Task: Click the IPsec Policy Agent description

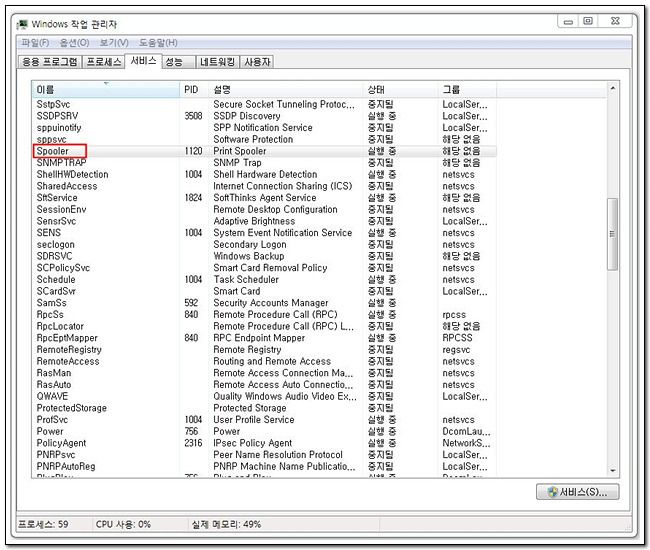Action: (252, 443)
